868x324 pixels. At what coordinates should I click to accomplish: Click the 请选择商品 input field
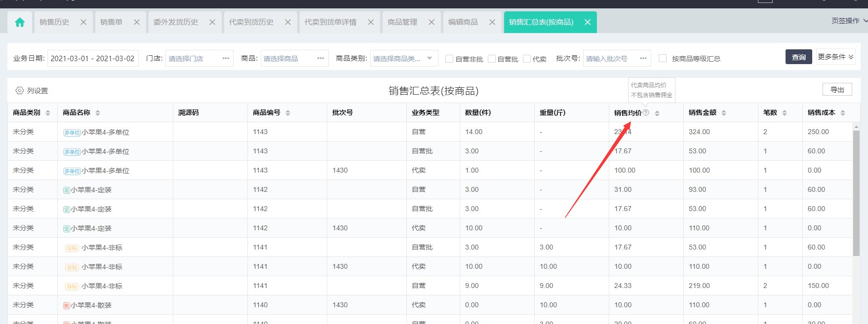click(x=295, y=58)
